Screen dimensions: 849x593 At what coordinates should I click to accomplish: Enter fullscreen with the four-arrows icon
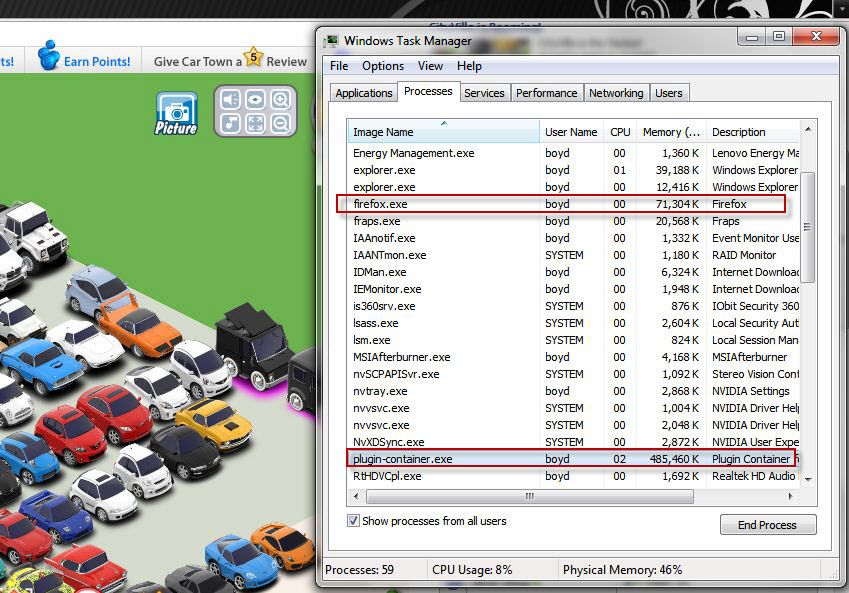click(256, 123)
